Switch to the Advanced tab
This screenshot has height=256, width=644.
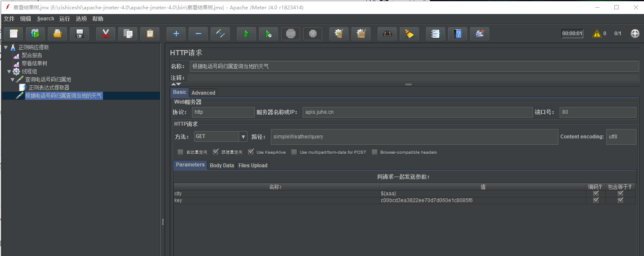pos(203,93)
